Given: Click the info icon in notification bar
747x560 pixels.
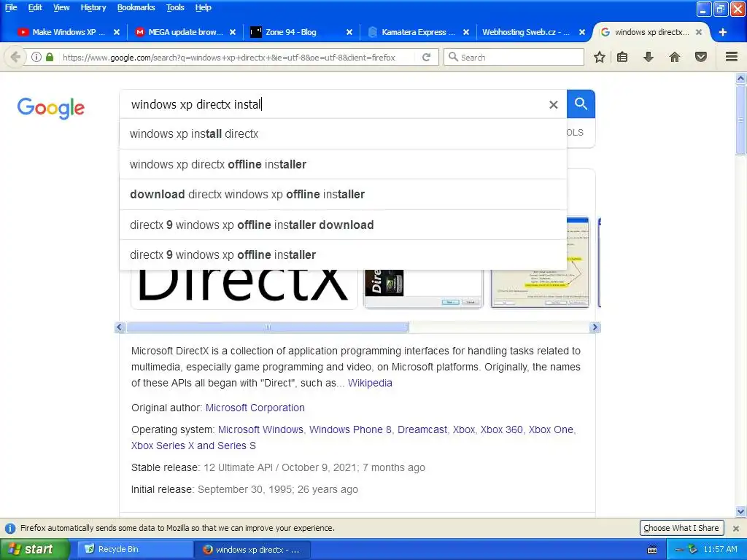Looking at the screenshot, I should (x=10, y=529).
